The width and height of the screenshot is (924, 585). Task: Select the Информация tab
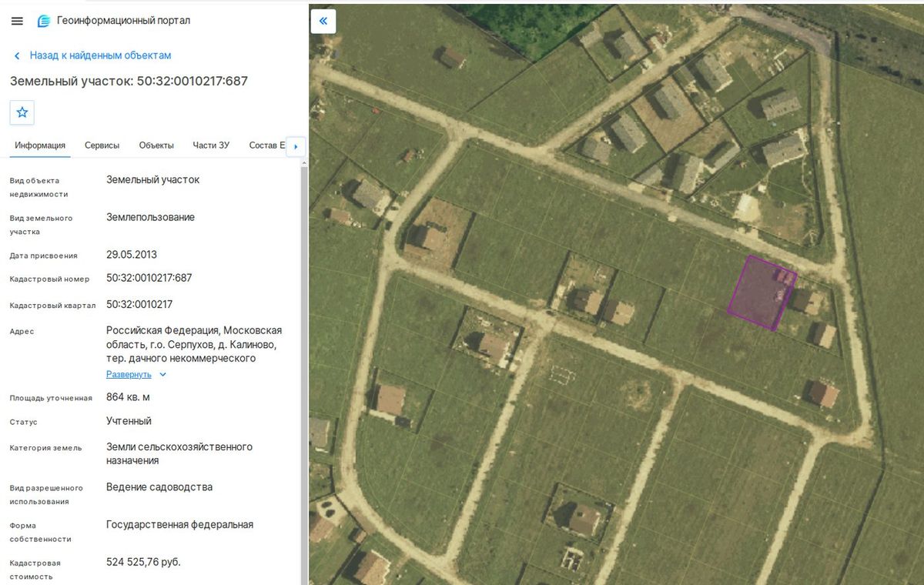point(40,145)
